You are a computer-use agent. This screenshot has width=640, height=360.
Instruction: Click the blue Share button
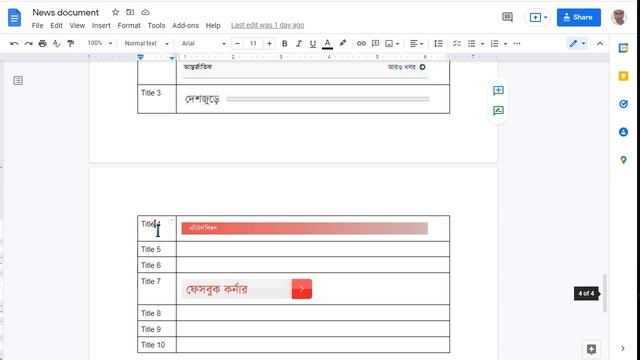pos(579,17)
